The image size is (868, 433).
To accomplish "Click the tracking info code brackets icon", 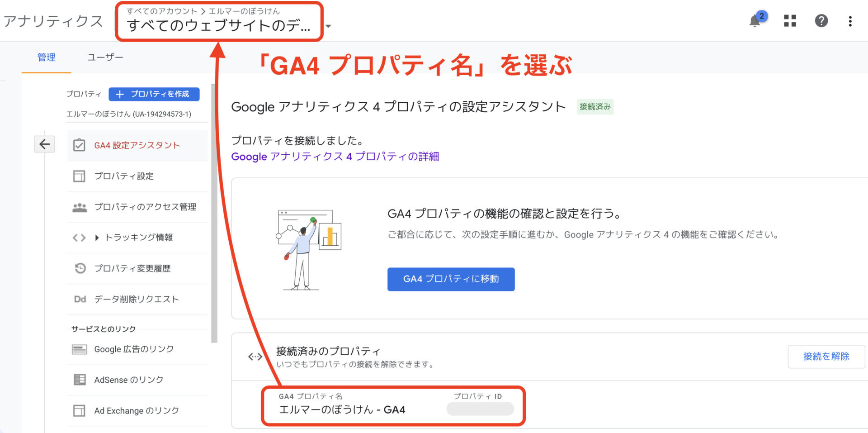I will [x=79, y=238].
